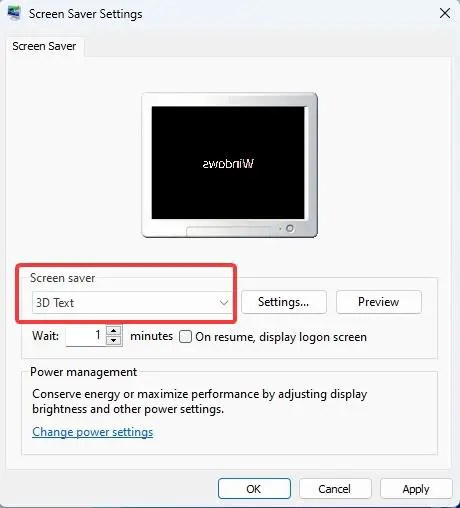
Task: Click the Preview button
Action: (x=379, y=302)
